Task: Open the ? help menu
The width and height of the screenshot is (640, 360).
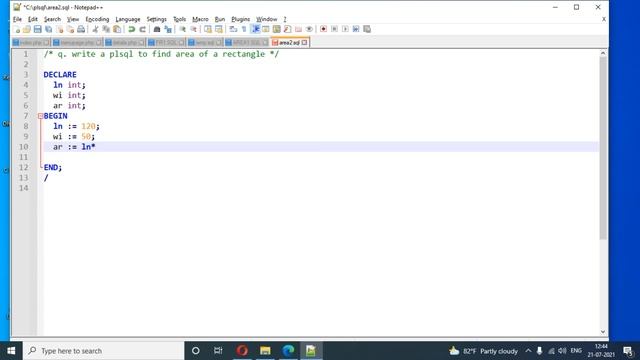Action: coord(285,19)
